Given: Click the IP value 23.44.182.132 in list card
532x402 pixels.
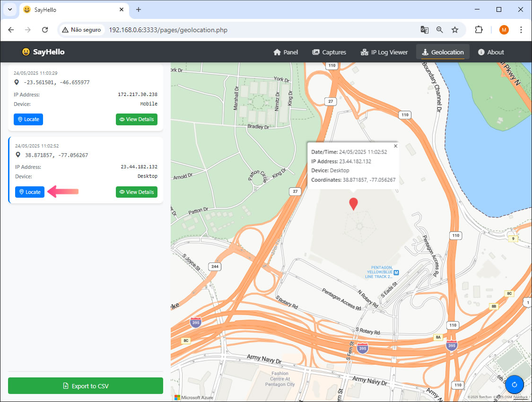Looking at the screenshot, I should 139,167.
